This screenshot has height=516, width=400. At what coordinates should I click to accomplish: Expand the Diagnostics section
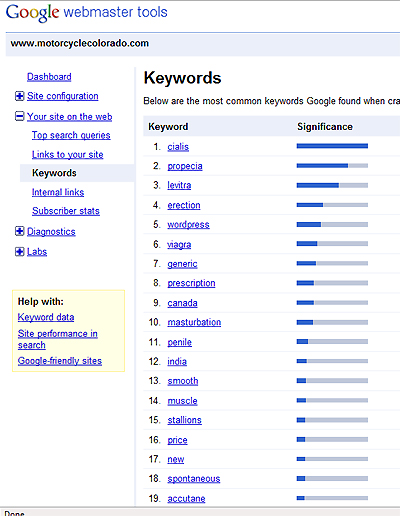[20, 231]
